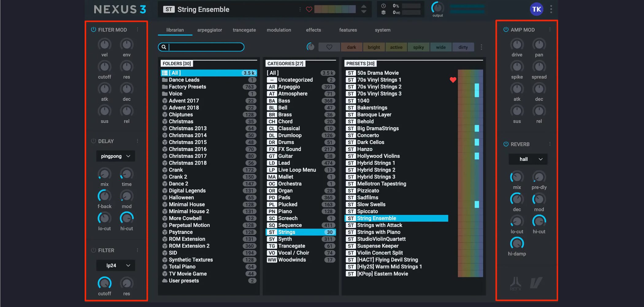This screenshot has height=307, width=644.
Task: Open the delay type pingpong dropdown
Action: click(116, 156)
